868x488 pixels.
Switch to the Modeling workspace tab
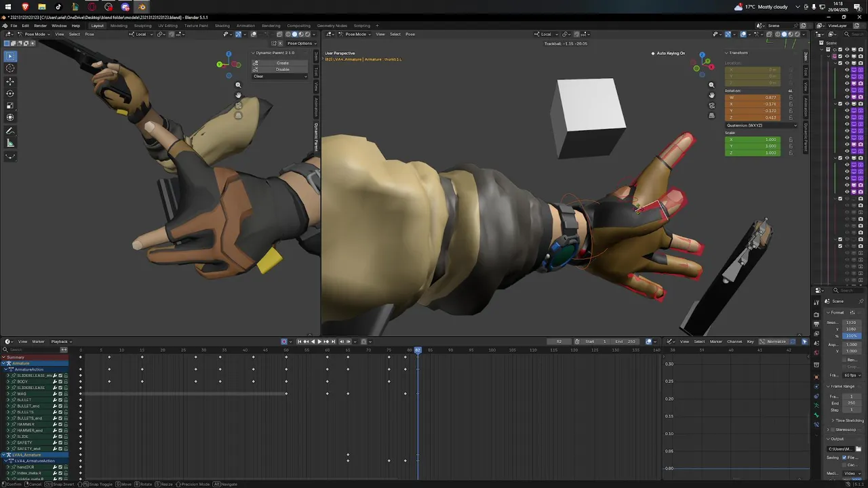pos(119,26)
